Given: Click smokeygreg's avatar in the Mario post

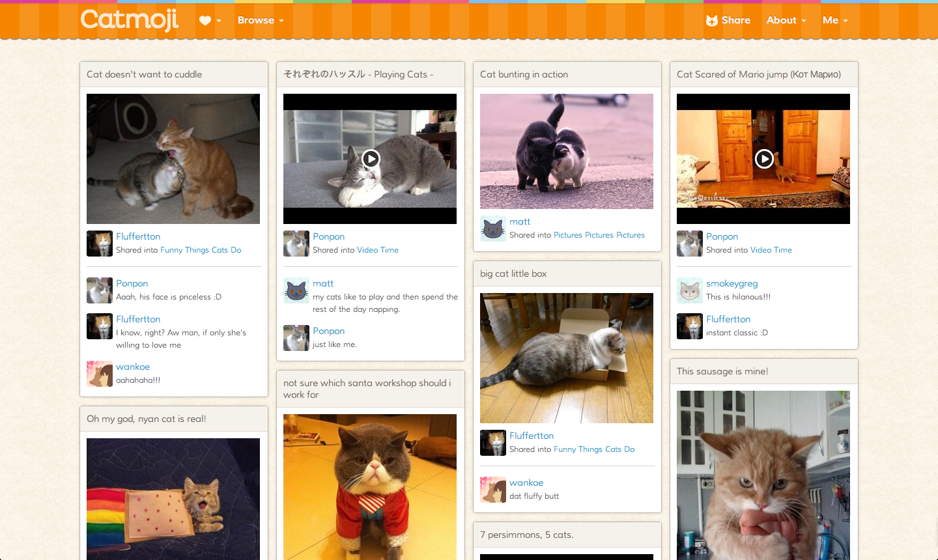Looking at the screenshot, I should [x=689, y=290].
